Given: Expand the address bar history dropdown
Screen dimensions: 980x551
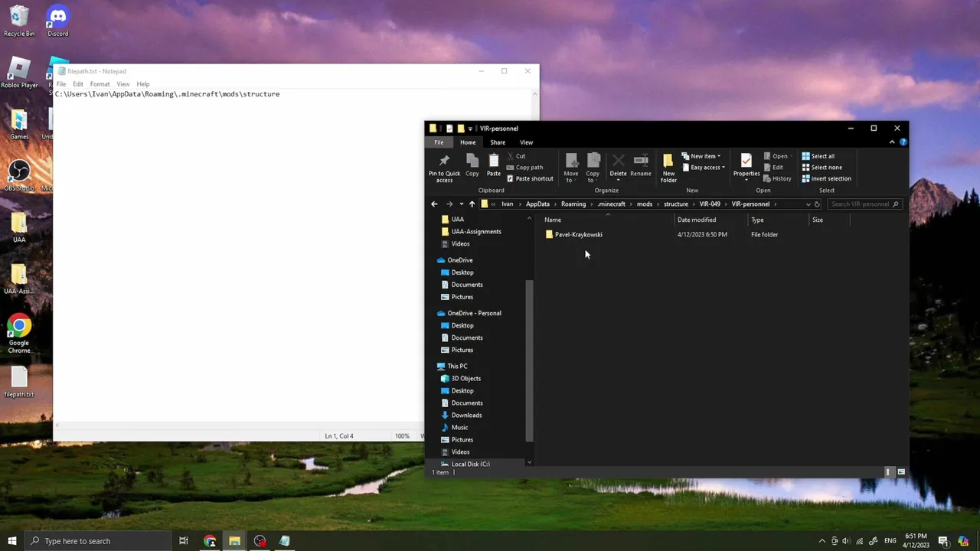Looking at the screenshot, I should click(x=808, y=204).
